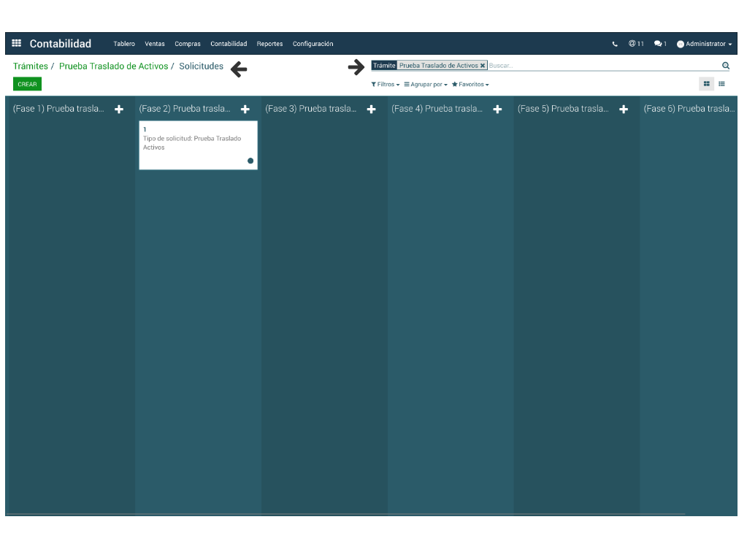This screenshot has width=747, height=560.
Task: Switch to list view
Action: [x=721, y=84]
